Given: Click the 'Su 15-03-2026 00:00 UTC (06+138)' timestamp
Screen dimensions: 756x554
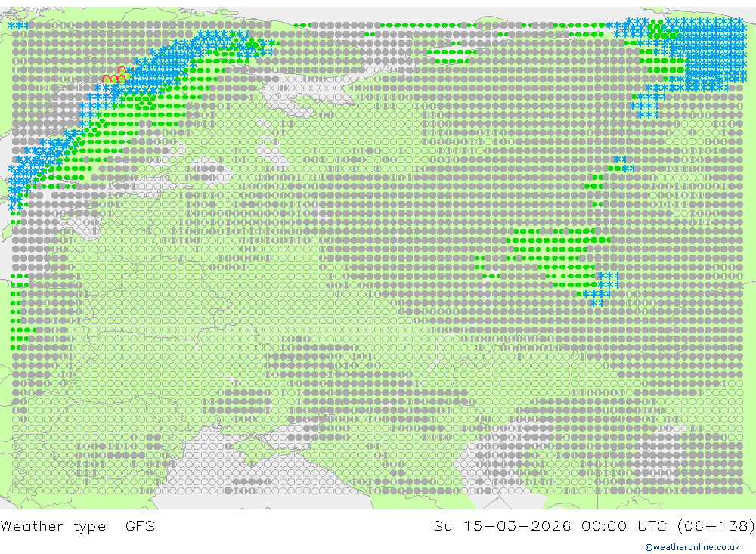Looking at the screenshot, I should (x=594, y=525).
